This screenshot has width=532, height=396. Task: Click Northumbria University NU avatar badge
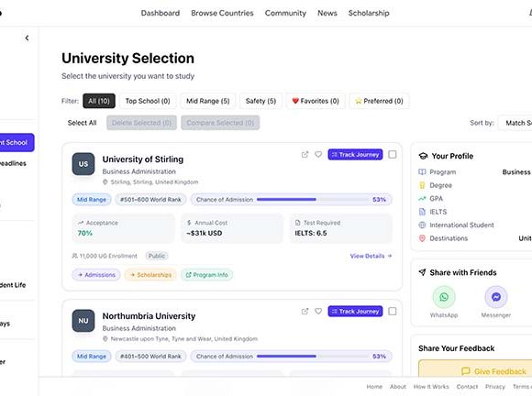coord(83,321)
